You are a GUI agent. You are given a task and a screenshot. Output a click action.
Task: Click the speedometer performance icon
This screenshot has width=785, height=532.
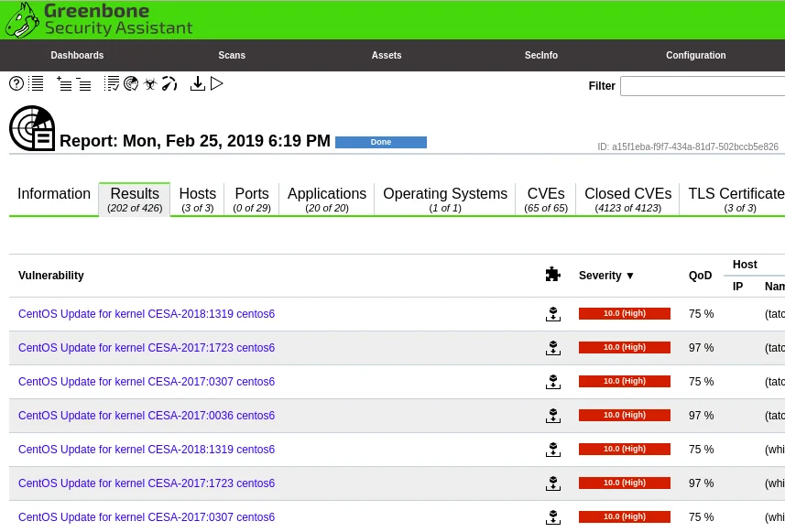tap(169, 83)
